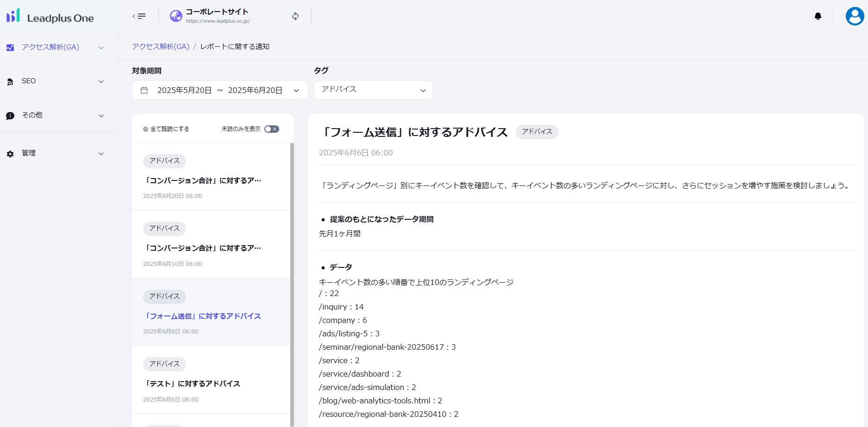868x427 pixels.
Task: Collapse the sidebar with the menu toggle icon
Action: tap(139, 16)
